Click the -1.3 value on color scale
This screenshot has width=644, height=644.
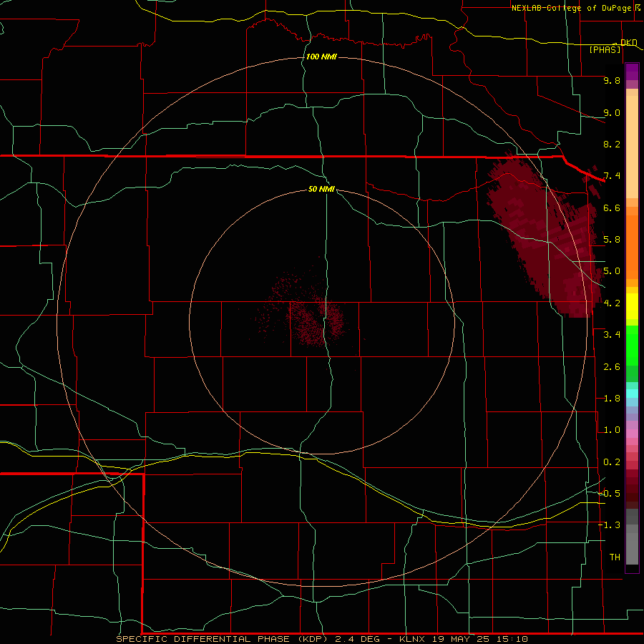[x=609, y=525]
